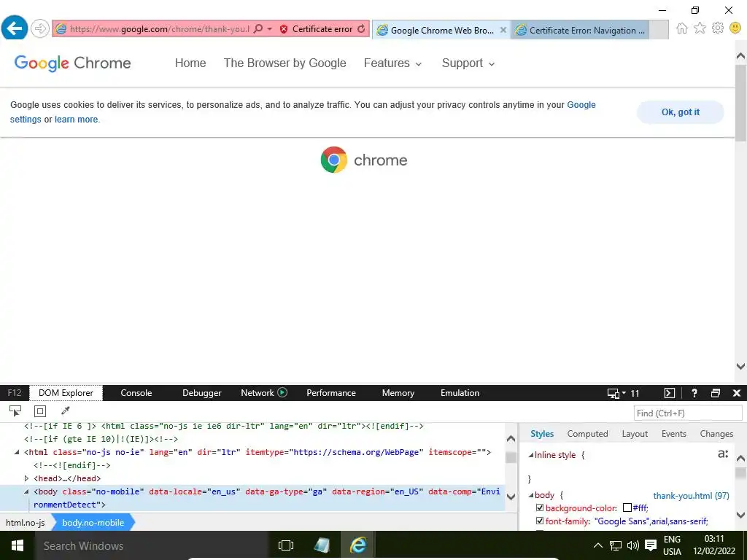Click the Find (Ctrl+F) search field

tap(688, 413)
